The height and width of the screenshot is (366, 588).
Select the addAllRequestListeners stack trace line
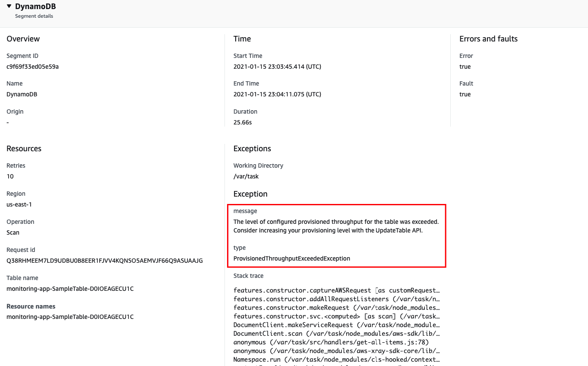coord(337,299)
